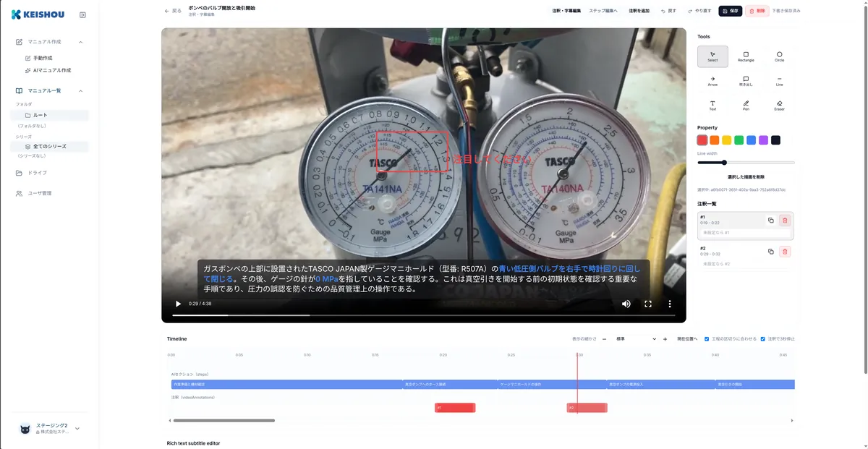Duplicate annotation #1 with copy icon

[770, 221]
